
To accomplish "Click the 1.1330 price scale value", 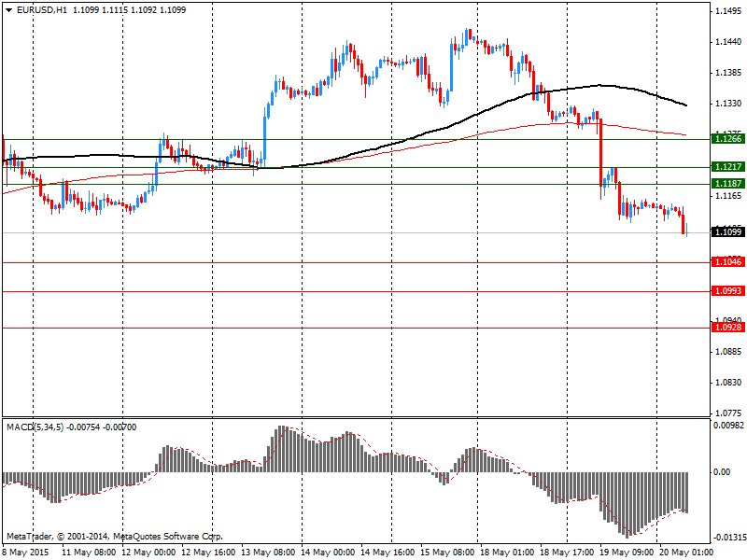I will 728,104.
